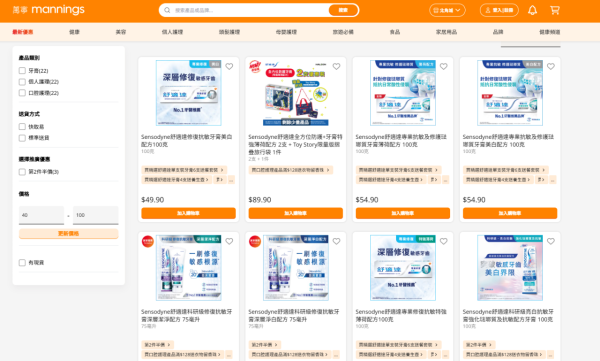Expand the first promo tag on the third first-row product
Screen dimensions: 600x361
point(398,170)
